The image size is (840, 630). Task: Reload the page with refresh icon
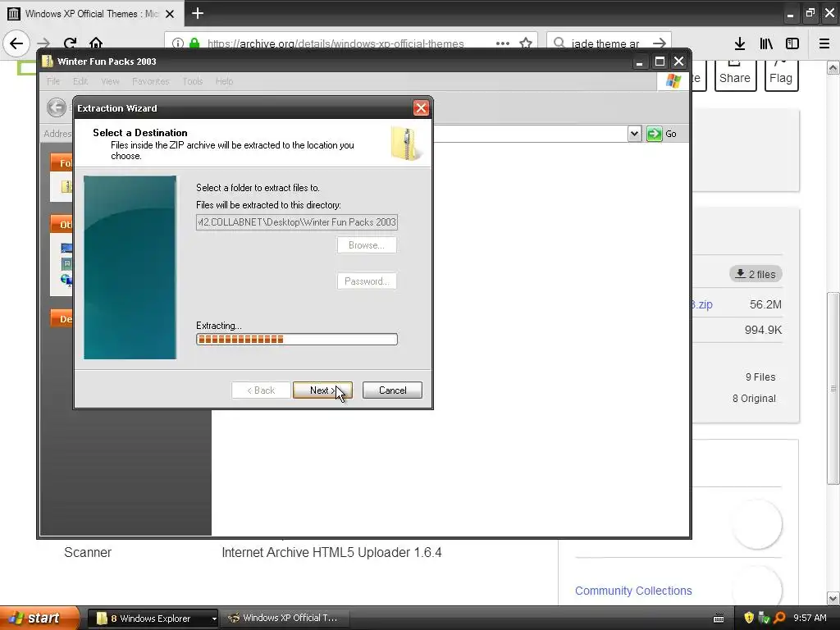[71, 43]
